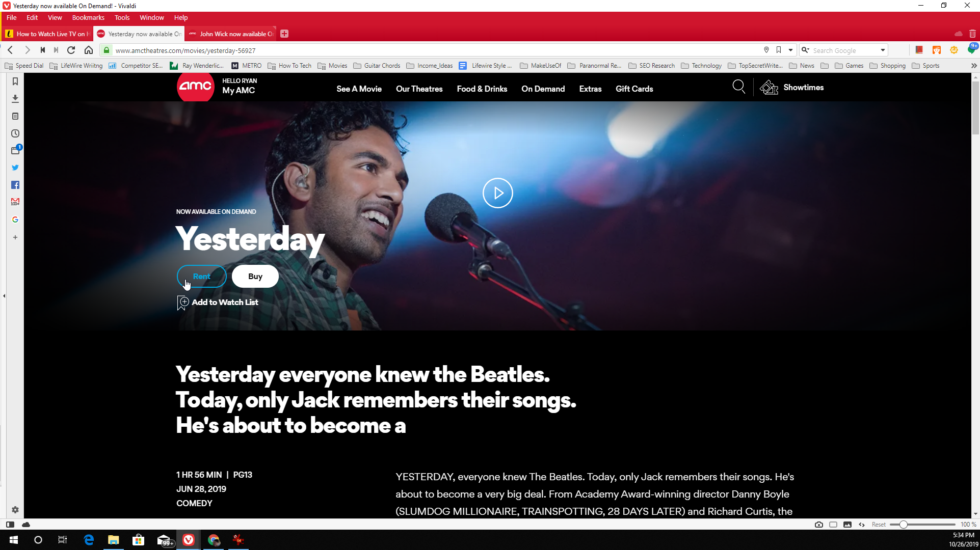The width and height of the screenshot is (980, 550).
Task: Switch to How to Watch Live TV tab
Action: 48,34
